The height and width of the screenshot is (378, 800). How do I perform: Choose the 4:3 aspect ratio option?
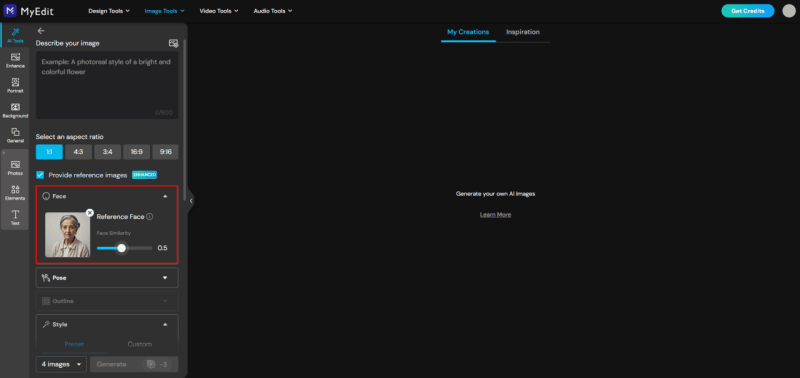[79, 152]
